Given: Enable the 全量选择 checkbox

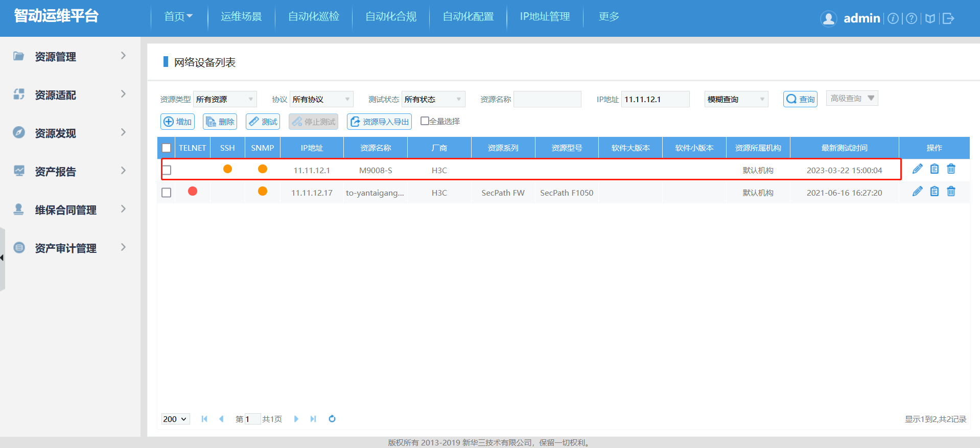Looking at the screenshot, I should point(425,121).
